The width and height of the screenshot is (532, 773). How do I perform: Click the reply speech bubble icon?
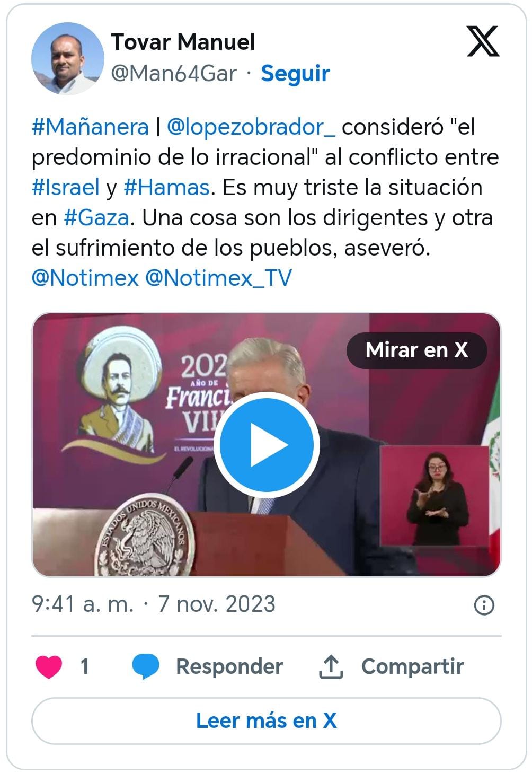(x=145, y=666)
